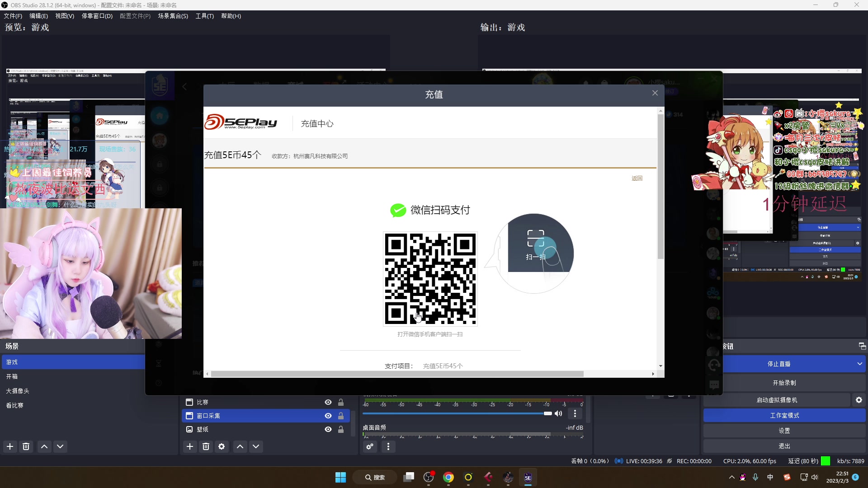Select the 比赛 source row
This screenshot has width=868, height=488.
(266, 402)
